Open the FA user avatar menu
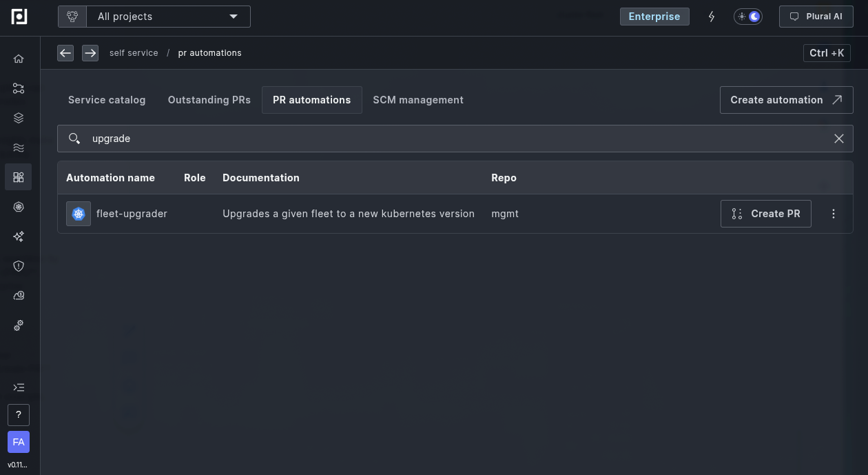The width and height of the screenshot is (868, 475). [19, 442]
